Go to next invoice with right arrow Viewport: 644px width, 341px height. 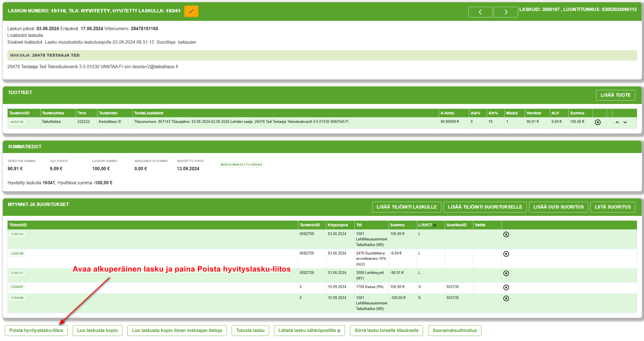click(506, 12)
